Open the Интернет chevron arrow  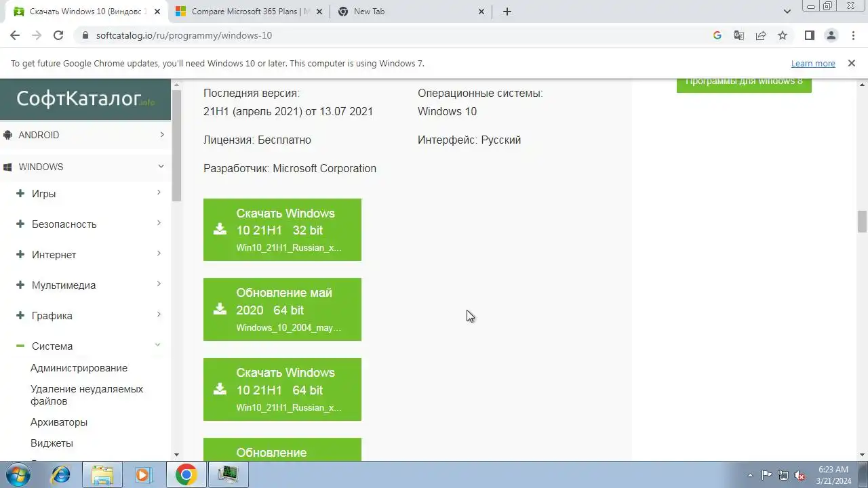pyautogui.click(x=159, y=253)
